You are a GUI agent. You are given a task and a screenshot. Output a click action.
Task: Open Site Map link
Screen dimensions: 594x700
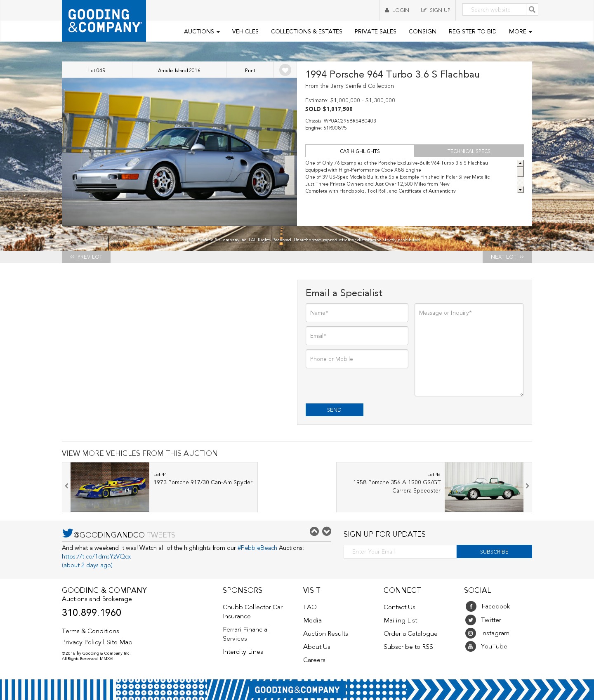point(119,642)
